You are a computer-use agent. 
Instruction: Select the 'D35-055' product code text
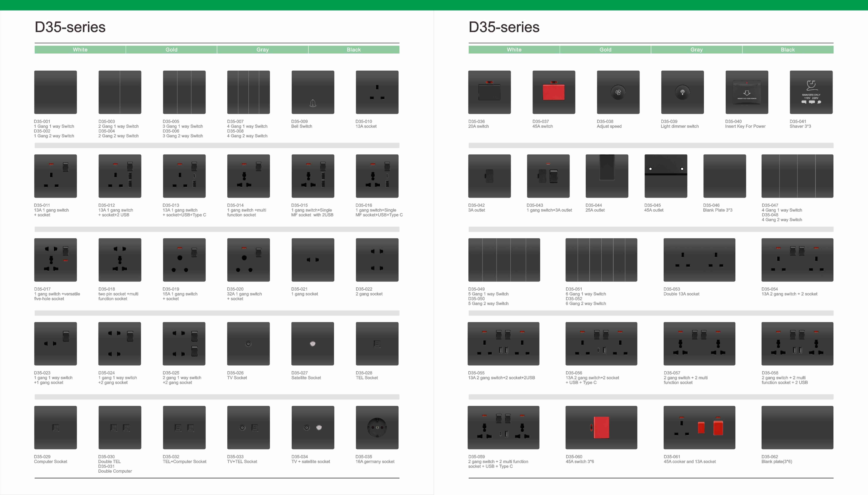click(x=476, y=373)
